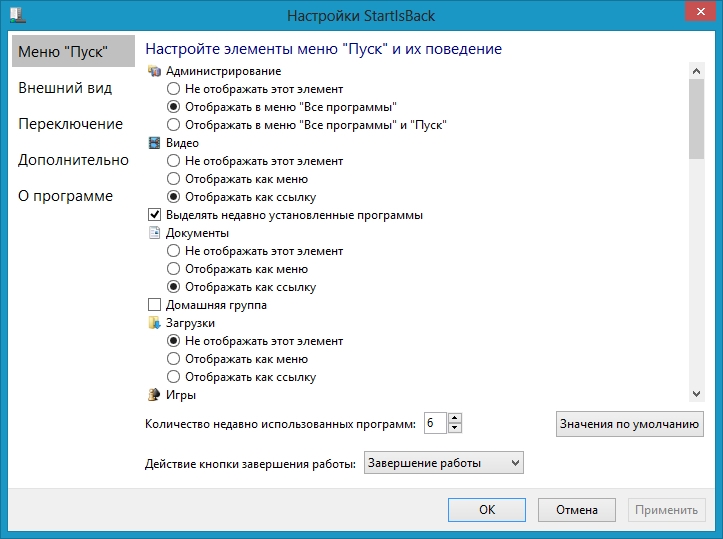Screen dimensions: 723x539
Task: Click the Видео filmstrip icon
Action: pyautogui.click(x=154, y=143)
